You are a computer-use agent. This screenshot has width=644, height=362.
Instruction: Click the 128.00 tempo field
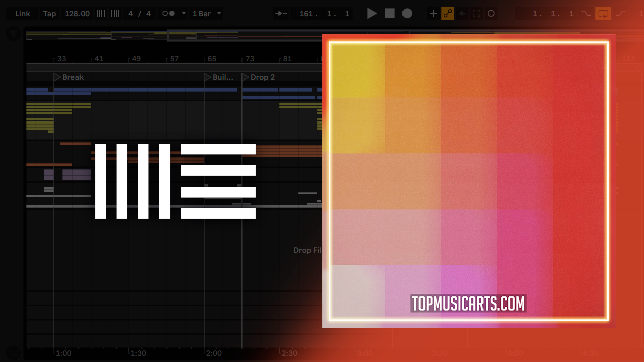pyautogui.click(x=77, y=14)
